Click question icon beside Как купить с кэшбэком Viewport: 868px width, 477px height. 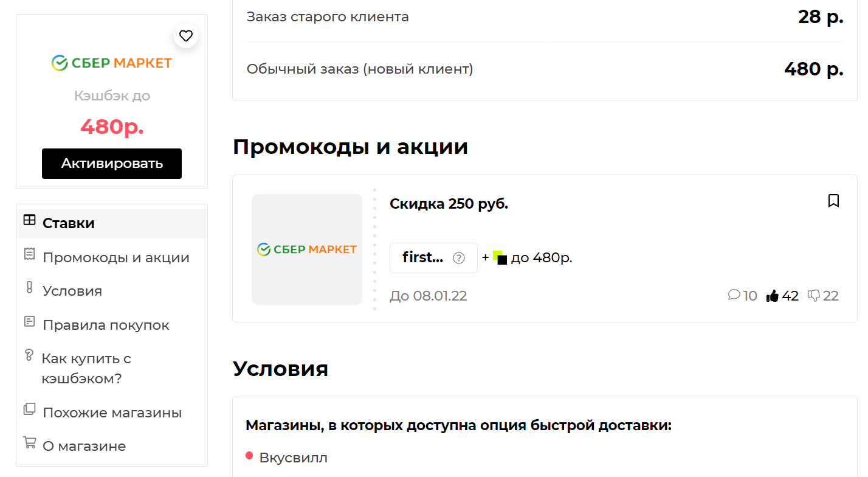click(28, 355)
